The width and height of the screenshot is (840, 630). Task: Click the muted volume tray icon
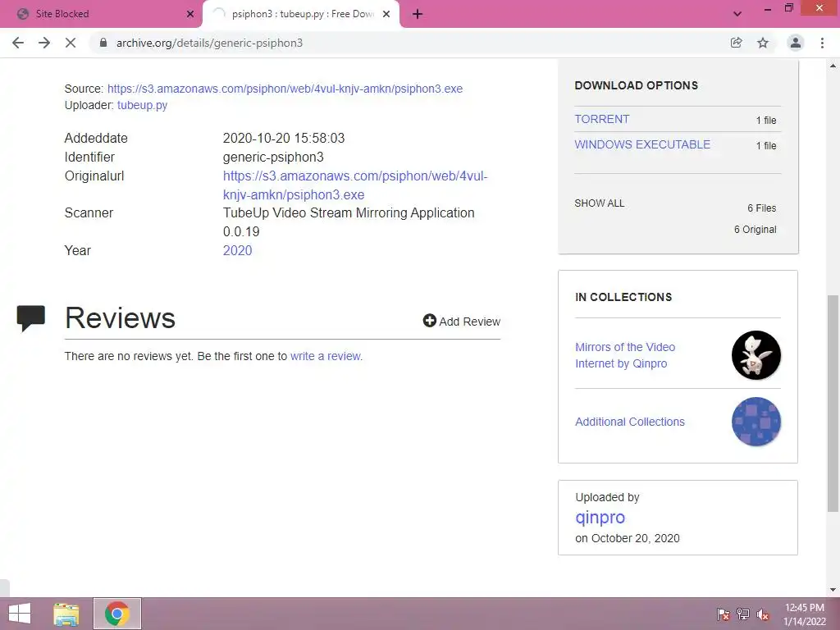click(763, 614)
